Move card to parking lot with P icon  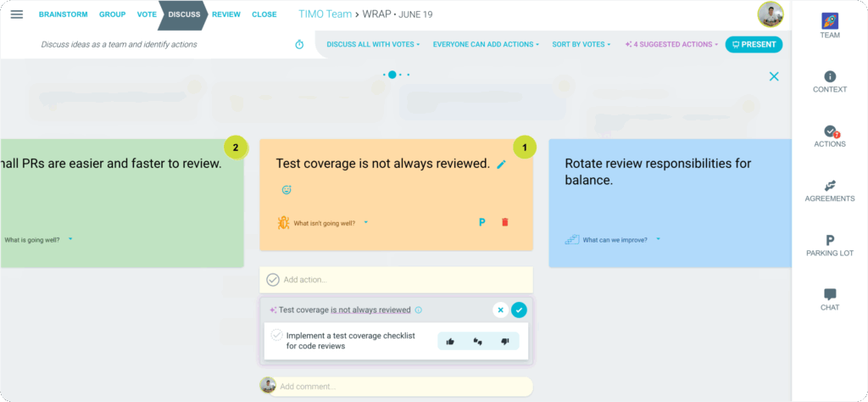pyautogui.click(x=481, y=222)
